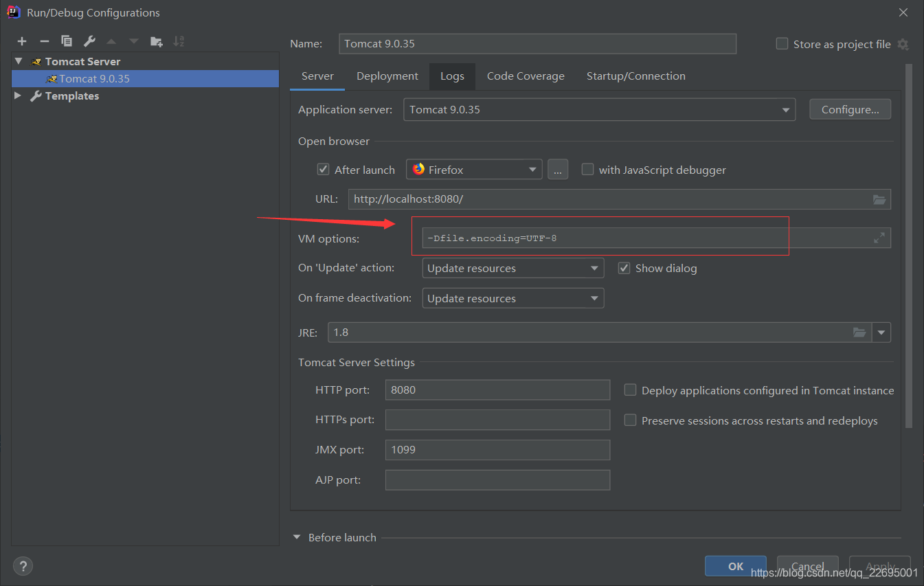
Task: Click the Cancel button
Action: [807, 566]
